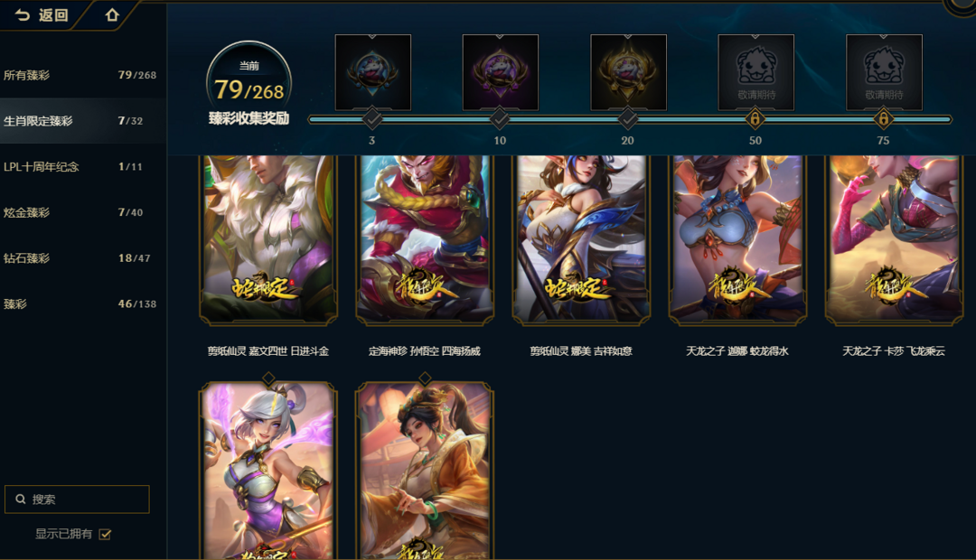Select the 天龙之子 卡莎 飞龙乘云 skin card
976x560 pixels.
(x=894, y=240)
